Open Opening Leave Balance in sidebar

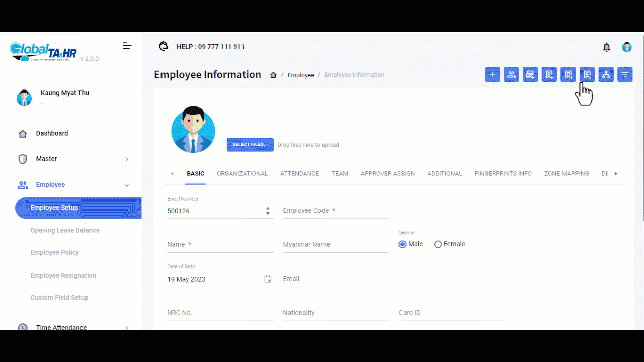[x=65, y=230]
